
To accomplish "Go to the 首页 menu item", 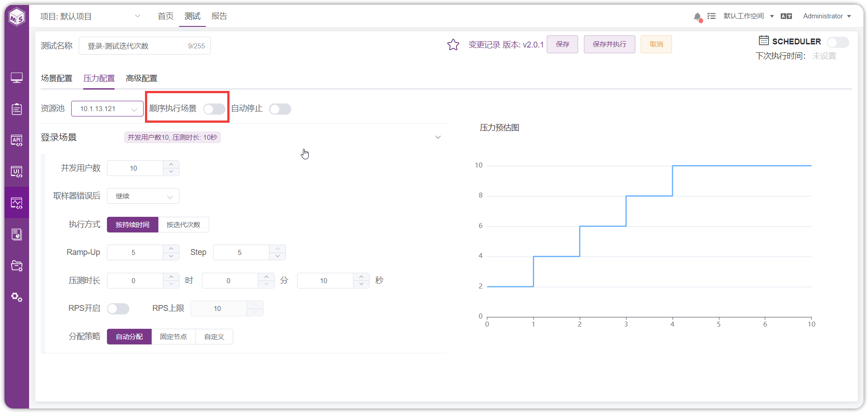I will point(166,16).
